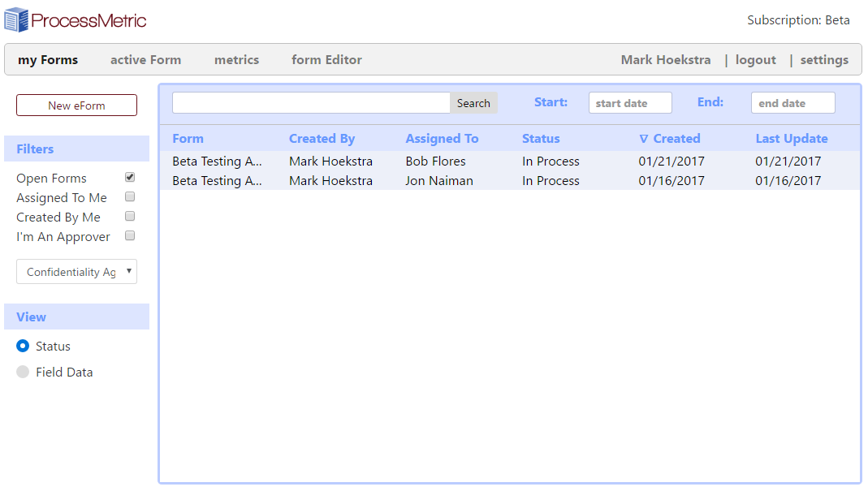
Task: Enable the Created By Me filter
Action: coord(130,216)
